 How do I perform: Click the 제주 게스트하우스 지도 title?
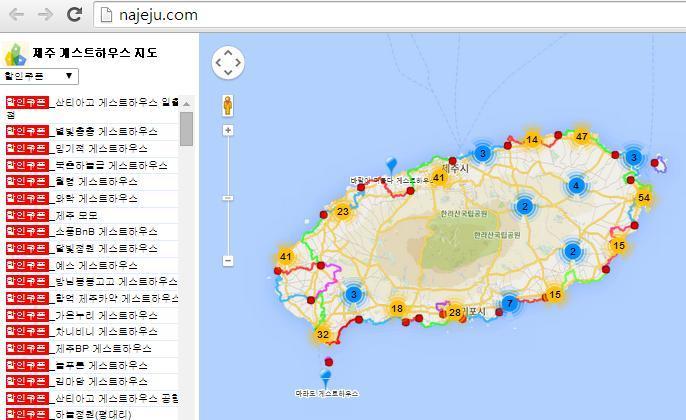[95, 53]
